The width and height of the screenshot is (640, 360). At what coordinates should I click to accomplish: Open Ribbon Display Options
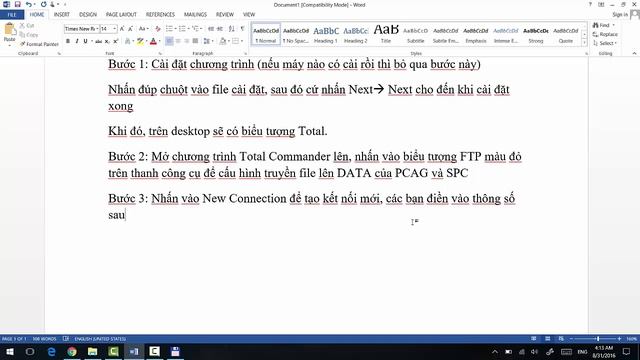[601, 4]
